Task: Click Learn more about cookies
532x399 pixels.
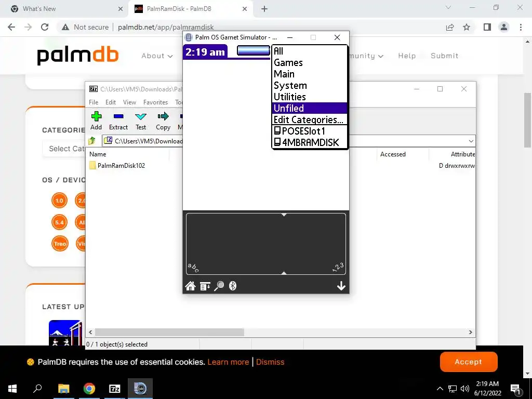Action: click(229, 362)
